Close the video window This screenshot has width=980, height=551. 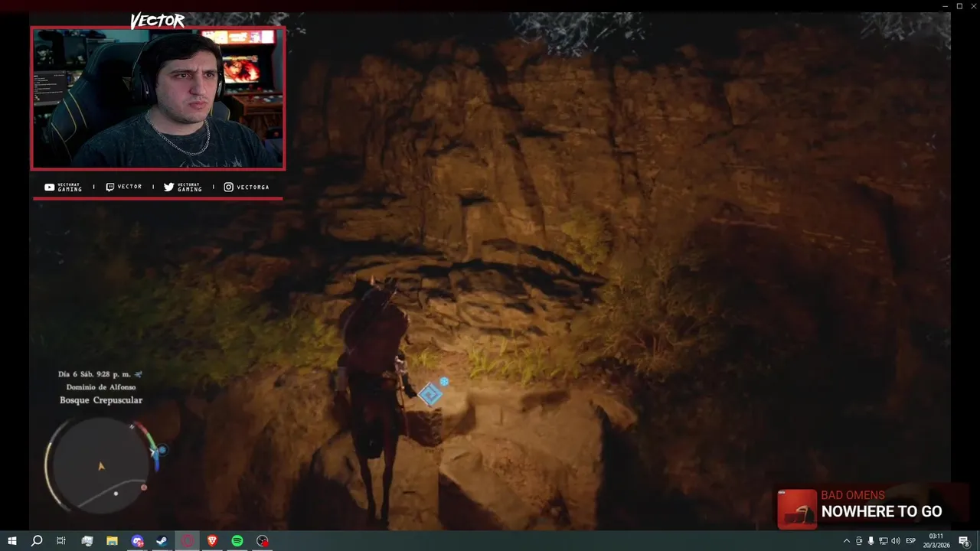coord(973,6)
